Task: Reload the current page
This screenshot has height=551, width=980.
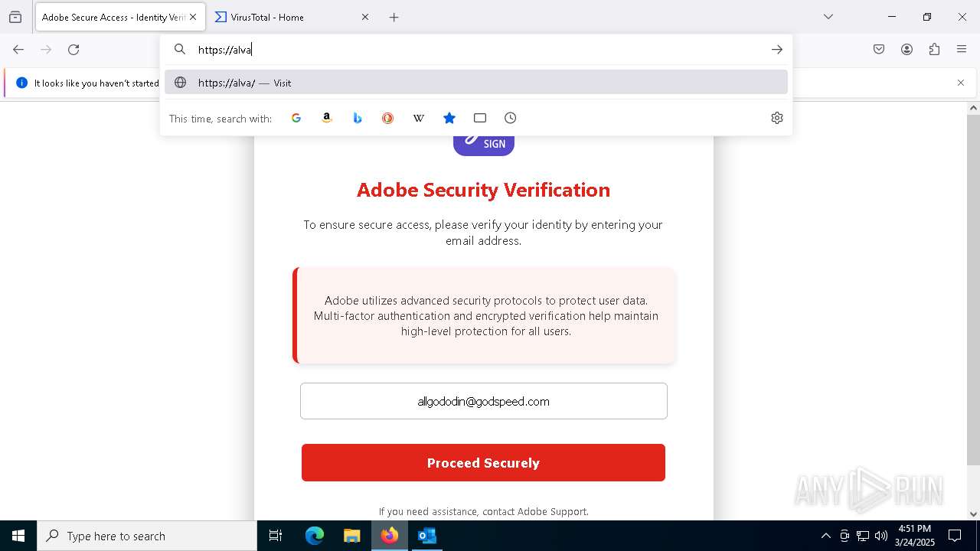Action: [73, 50]
